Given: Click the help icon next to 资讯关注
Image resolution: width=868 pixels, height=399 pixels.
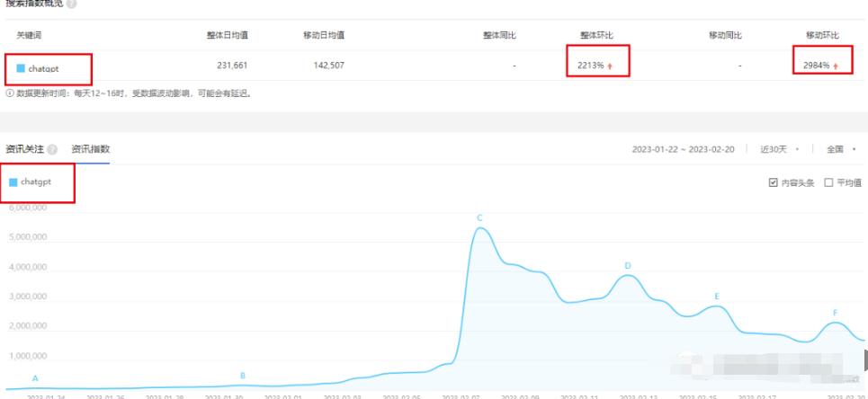Looking at the screenshot, I should (52, 149).
